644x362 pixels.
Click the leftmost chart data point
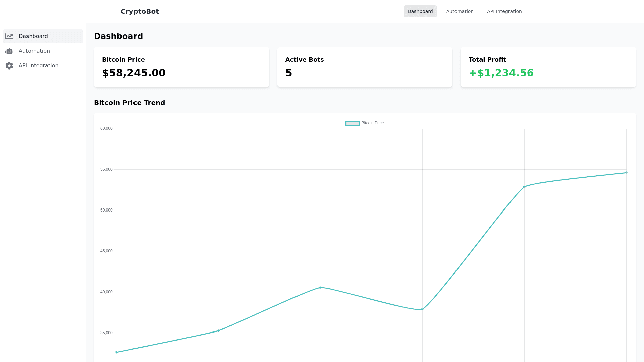click(116, 352)
